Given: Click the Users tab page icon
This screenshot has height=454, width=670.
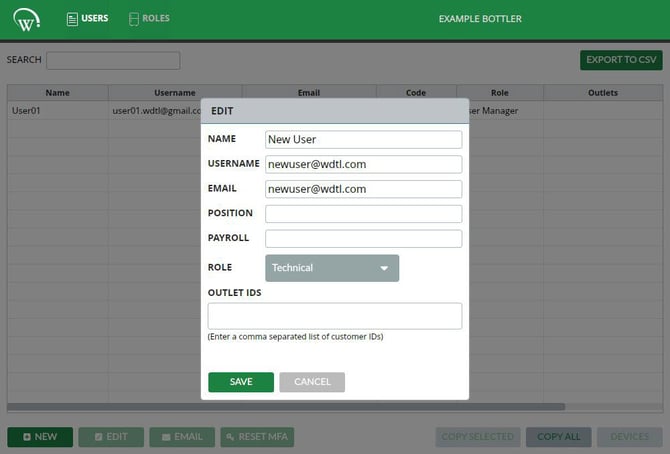Looking at the screenshot, I should click(x=72, y=19).
